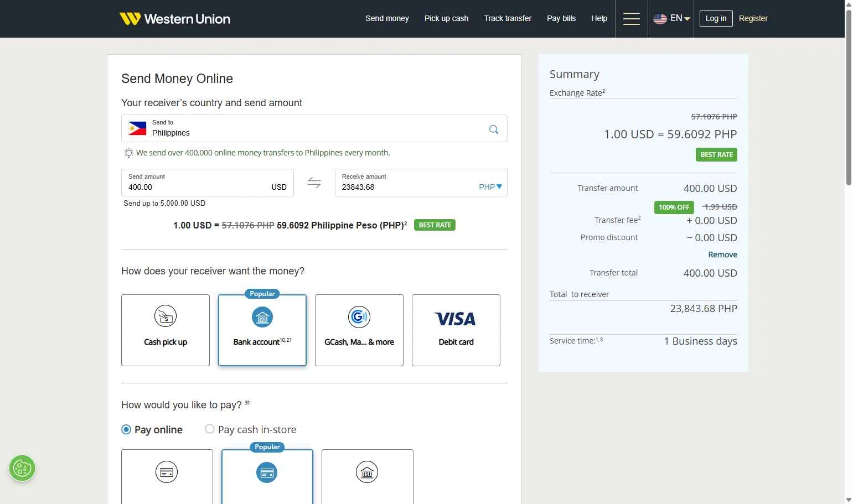
Task: Remove the promo discount
Action: [x=722, y=254]
